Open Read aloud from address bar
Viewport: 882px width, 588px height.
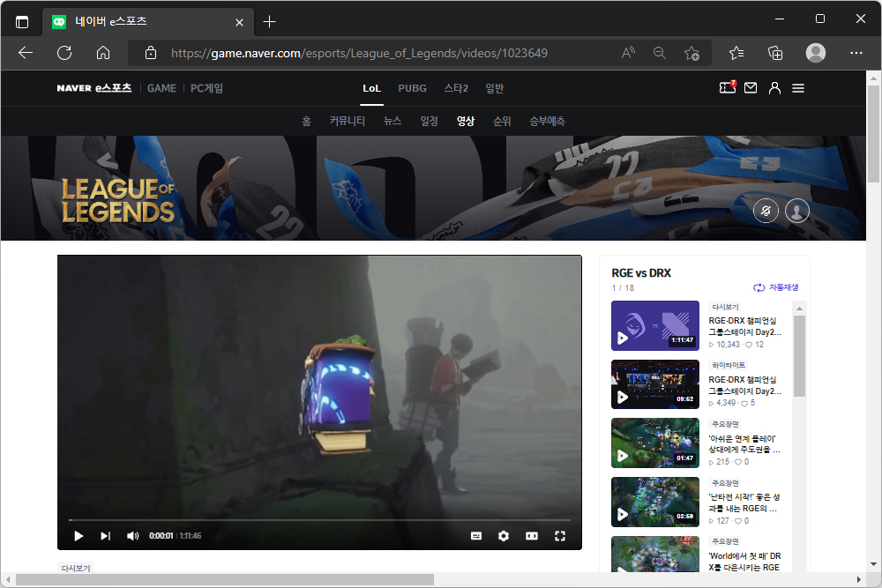pos(628,53)
